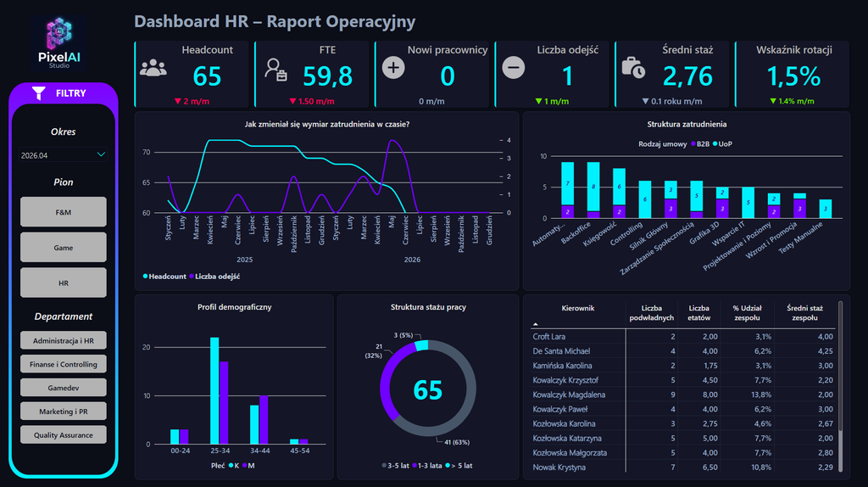
Task: Sort table by Liczba etatów column
Action: click(698, 313)
